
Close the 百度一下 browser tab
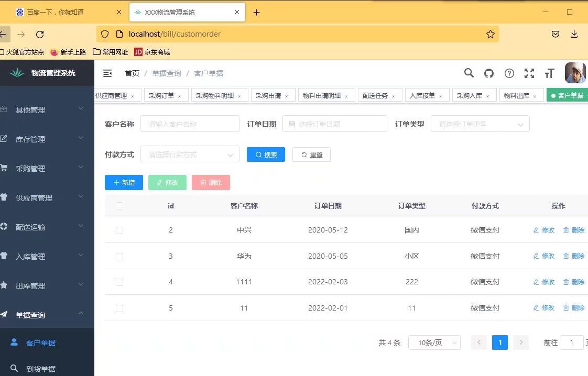[x=119, y=12]
